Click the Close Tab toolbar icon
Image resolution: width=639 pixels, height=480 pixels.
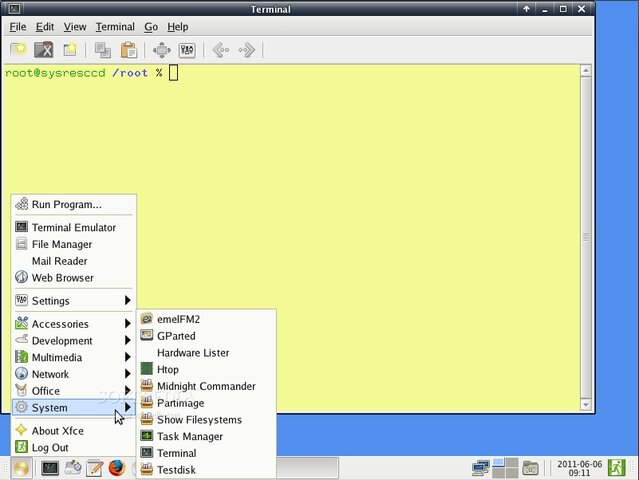(x=44, y=50)
